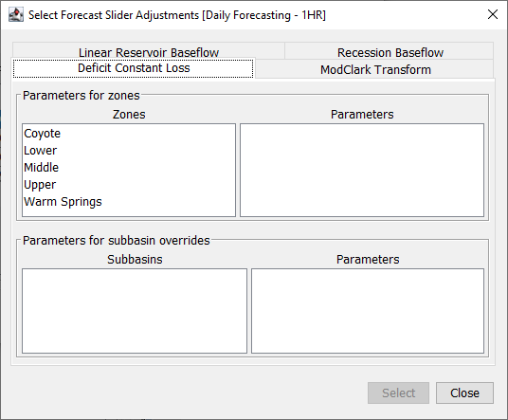Close the dialog using the X icon
The image size is (508, 420).
point(493,14)
